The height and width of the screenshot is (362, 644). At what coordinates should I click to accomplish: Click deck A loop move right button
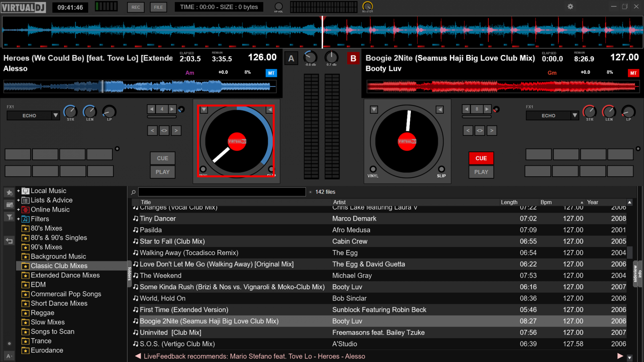tap(176, 130)
